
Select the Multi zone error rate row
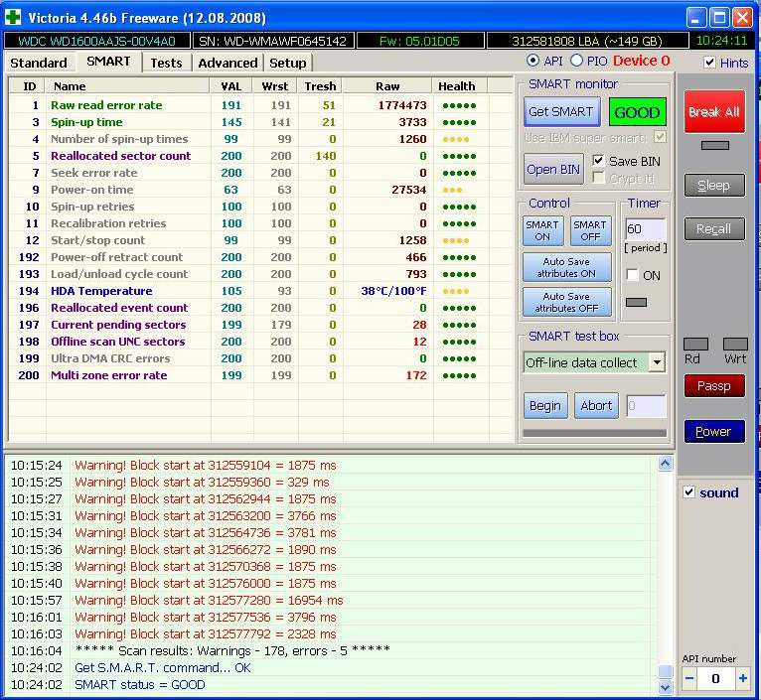coord(261,375)
